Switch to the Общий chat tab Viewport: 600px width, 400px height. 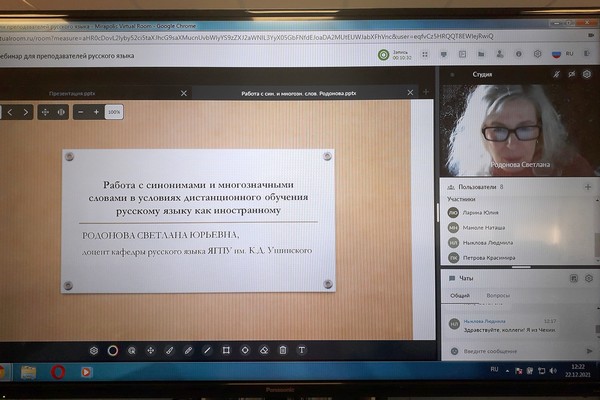(460, 296)
